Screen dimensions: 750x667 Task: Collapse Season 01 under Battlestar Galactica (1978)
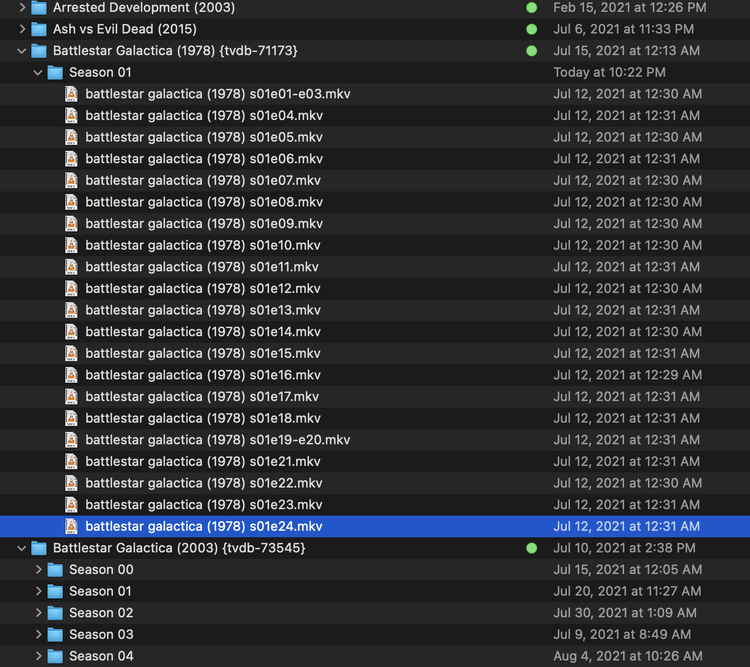pos(38,72)
